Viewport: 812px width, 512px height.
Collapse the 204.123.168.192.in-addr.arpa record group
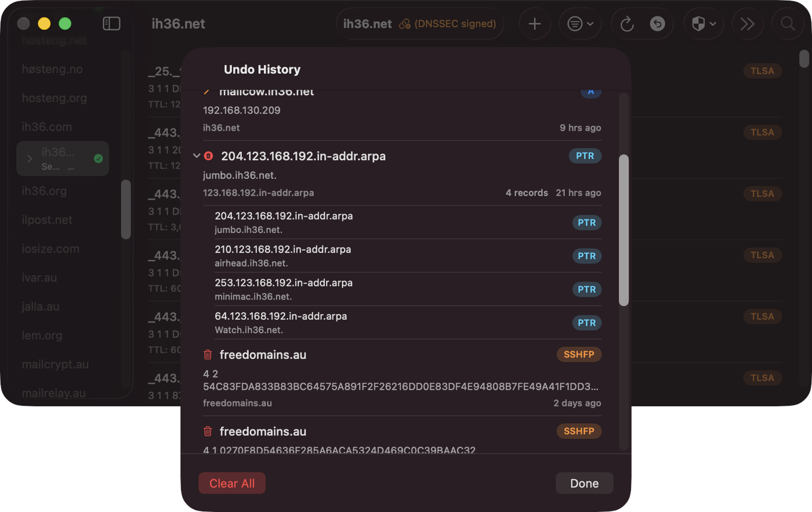click(196, 156)
